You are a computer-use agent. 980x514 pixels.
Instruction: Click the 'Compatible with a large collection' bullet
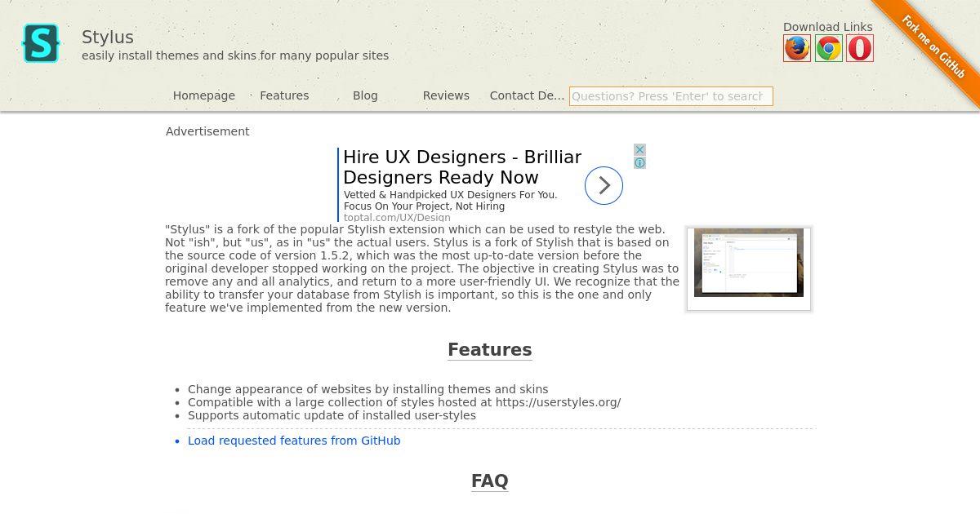point(404,402)
